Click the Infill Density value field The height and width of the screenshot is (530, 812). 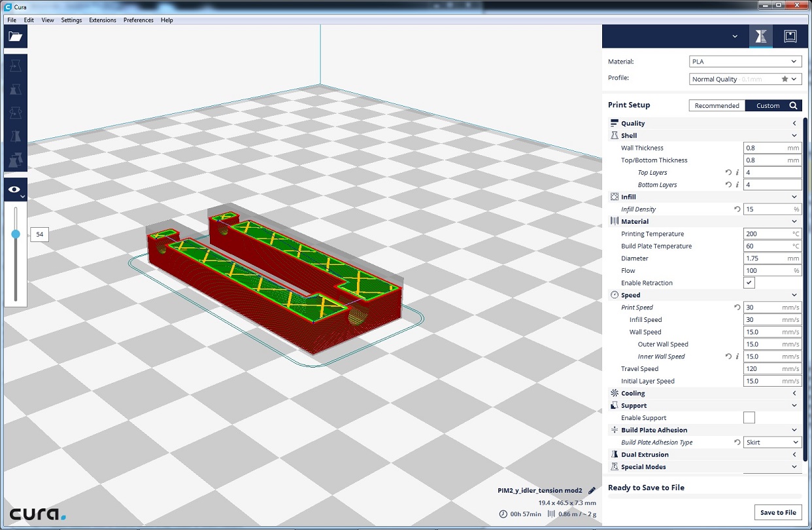[x=772, y=209]
